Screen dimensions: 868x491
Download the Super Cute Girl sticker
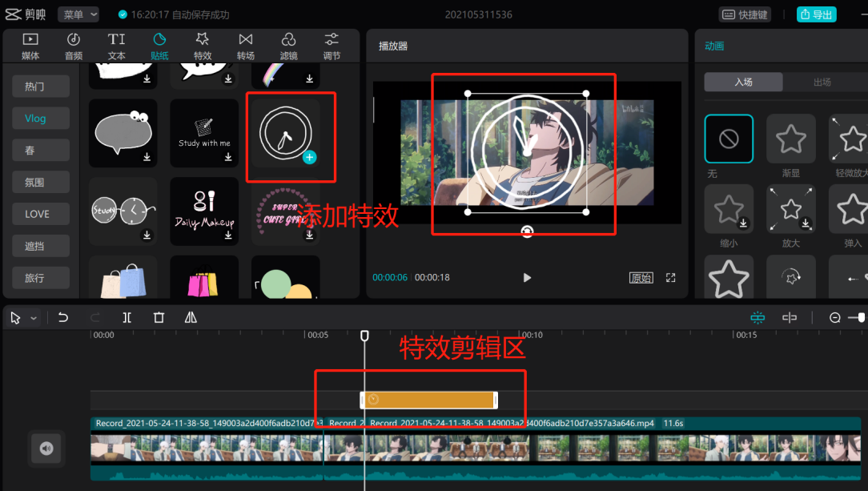tap(309, 235)
